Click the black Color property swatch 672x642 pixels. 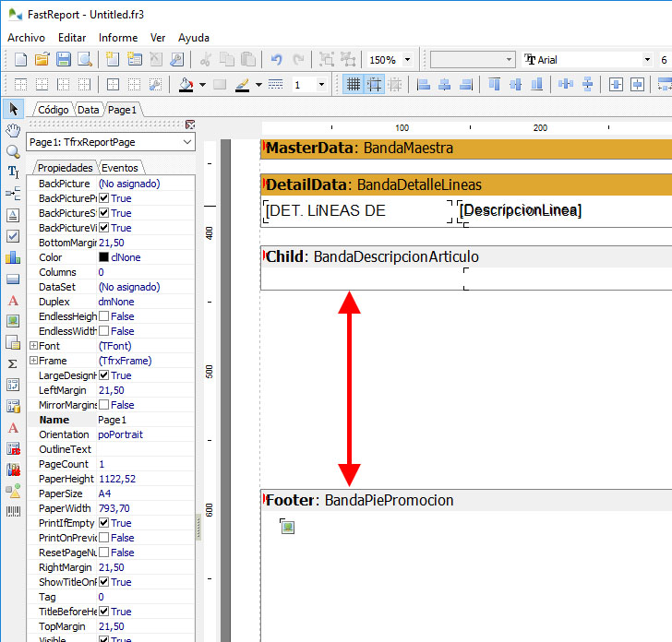click(103, 257)
